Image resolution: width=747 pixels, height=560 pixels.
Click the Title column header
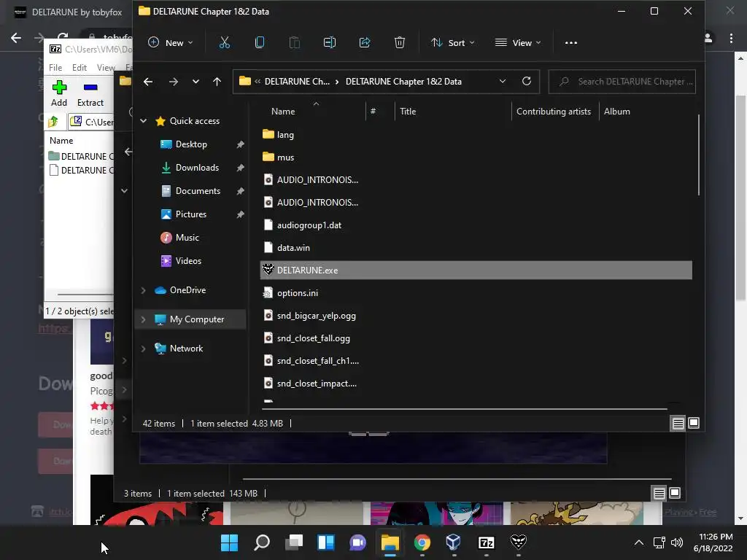tap(408, 112)
